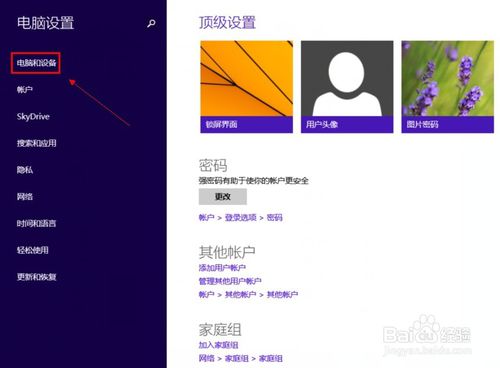This screenshot has height=368, width=500.
Task: Open 隐私 settings
Action: (25, 170)
